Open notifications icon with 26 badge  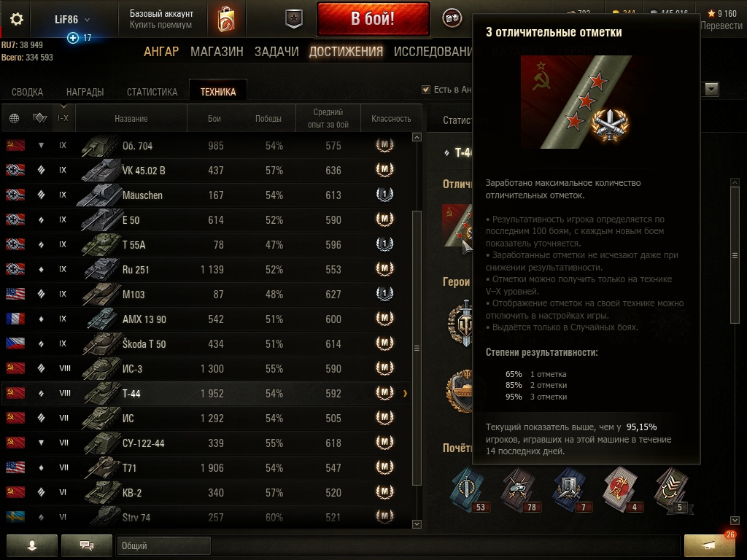(709, 545)
